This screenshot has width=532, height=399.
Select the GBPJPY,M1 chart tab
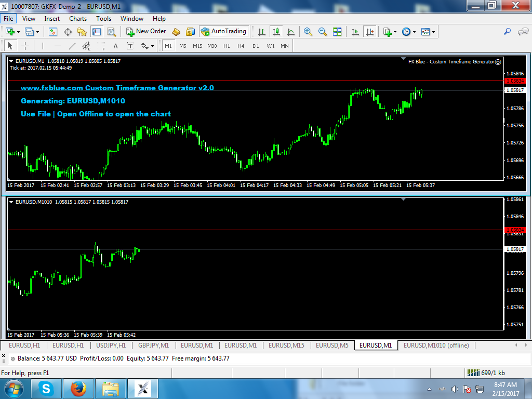point(153,345)
